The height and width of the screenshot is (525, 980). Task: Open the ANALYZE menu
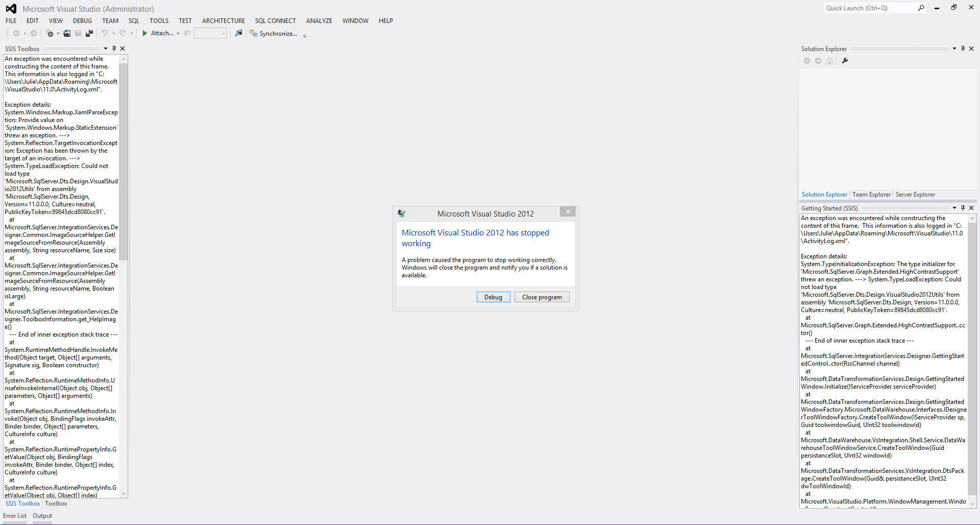click(x=319, y=21)
